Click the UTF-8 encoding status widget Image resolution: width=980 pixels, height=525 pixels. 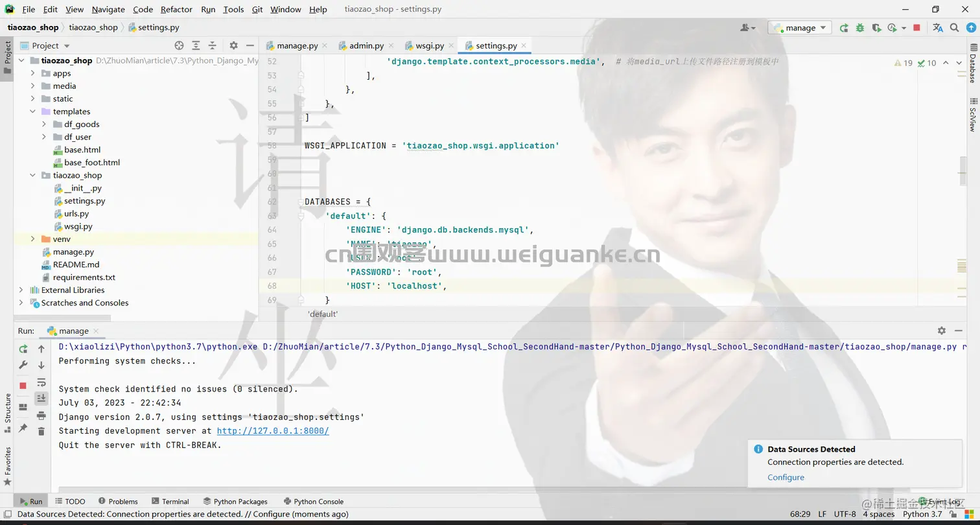845,514
